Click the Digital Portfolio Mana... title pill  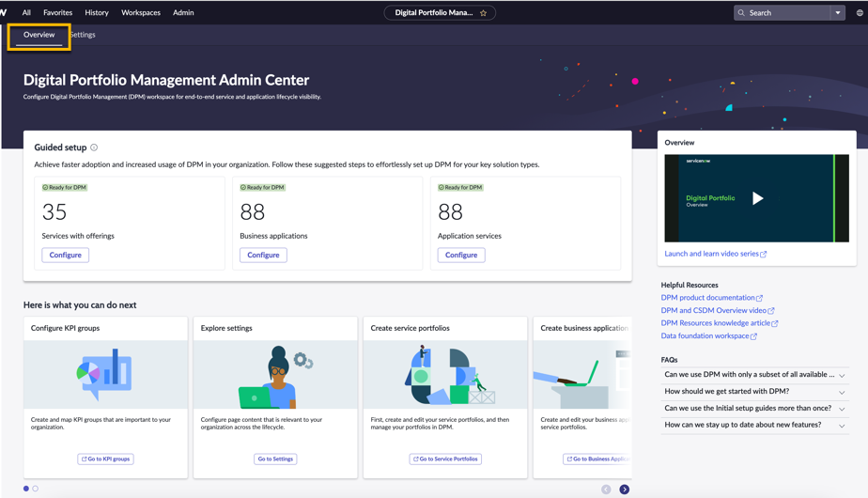[x=440, y=13]
